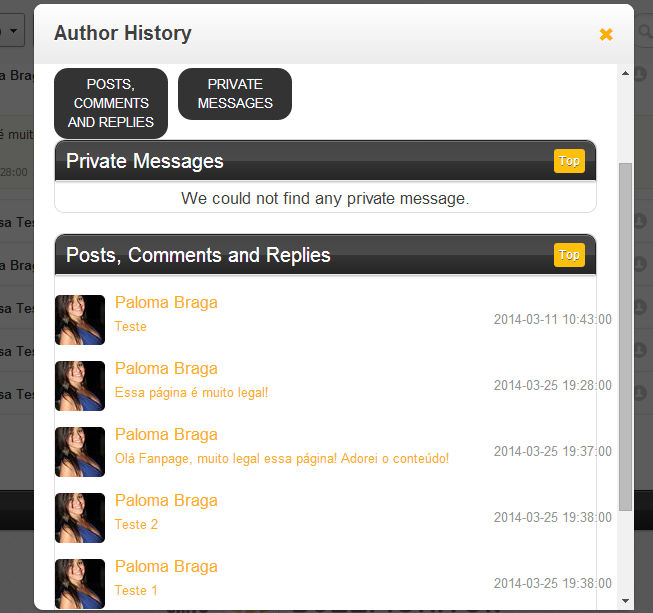Open the 'Teste 2' post text link
Screen dimensions: 653x613
click(137, 525)
